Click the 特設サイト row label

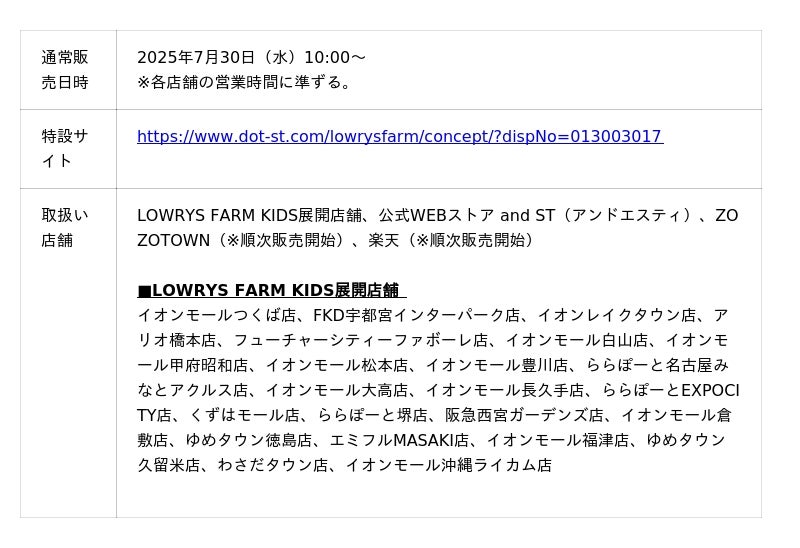click(65, 148)
